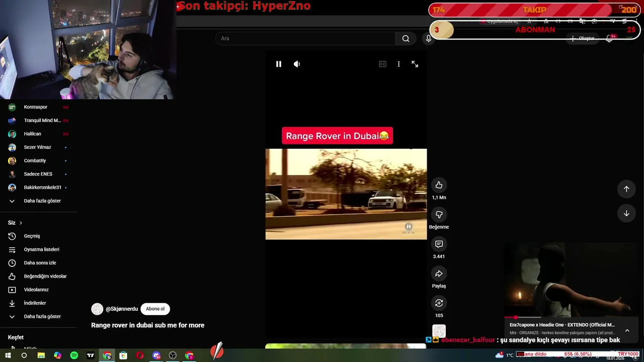Open Opera browser from the taskbar

[140, 355]
